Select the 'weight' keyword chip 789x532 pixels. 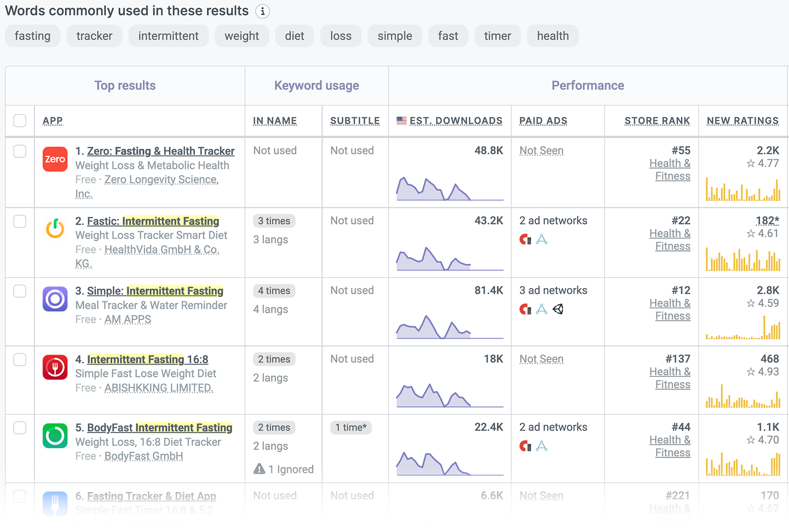(242, 36)
